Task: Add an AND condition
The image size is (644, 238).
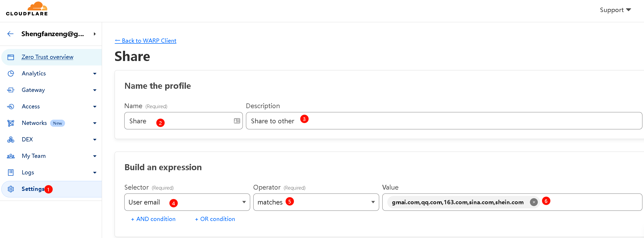Action: (x=153, y=219)
